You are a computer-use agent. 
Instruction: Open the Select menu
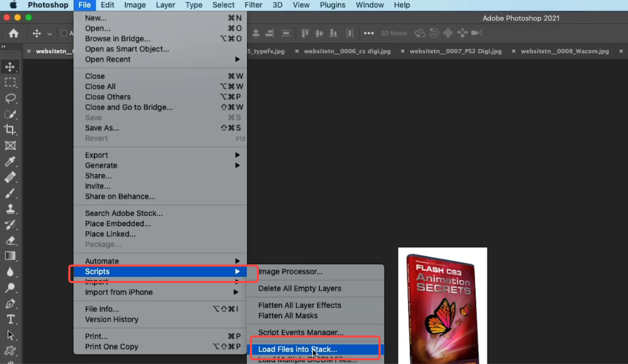click(223, 5)
